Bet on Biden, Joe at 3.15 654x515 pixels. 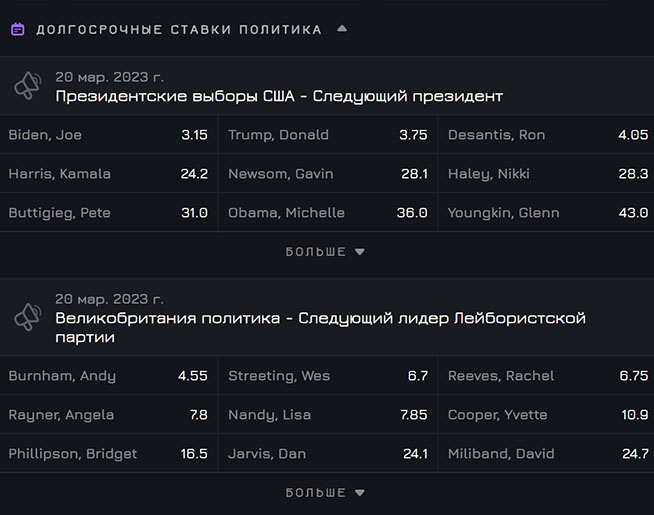(108, 135)
